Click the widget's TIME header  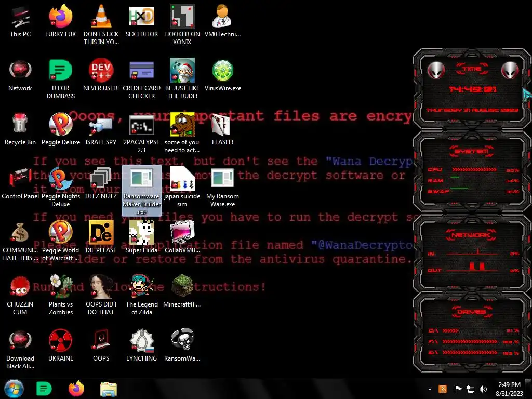coord(472,69)
